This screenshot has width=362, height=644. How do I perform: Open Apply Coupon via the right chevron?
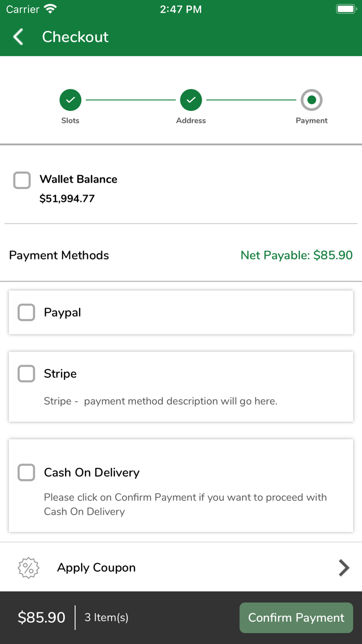click(x=344, y=568)
